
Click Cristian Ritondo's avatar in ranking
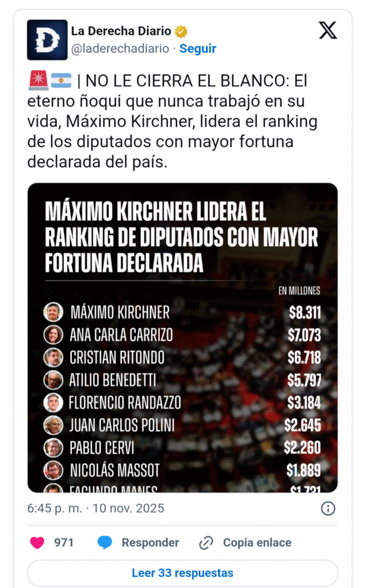[53, 357]
